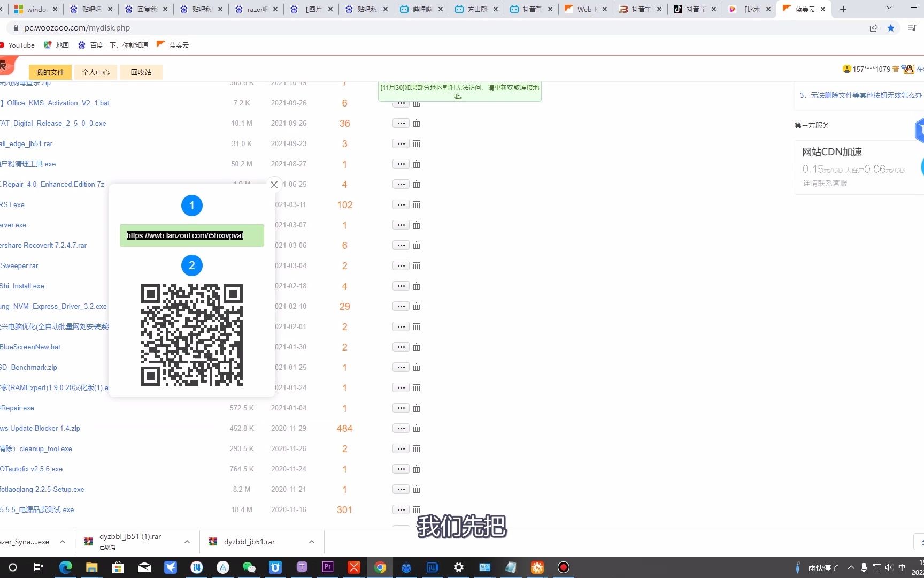This screenshot has height=578, width=924.
Task: Delete all_edge_jb51.rar with trash icon
Action: (417, 144)
